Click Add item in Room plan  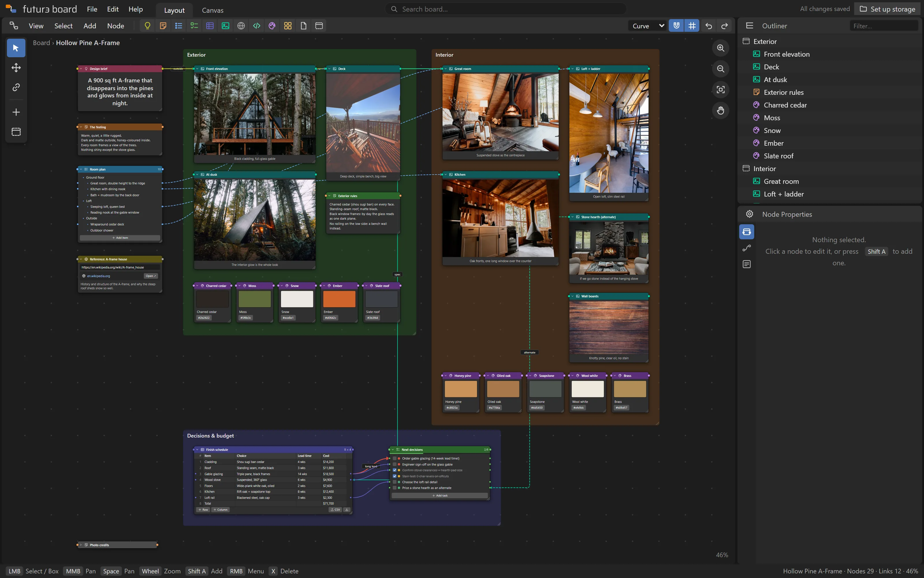120,238
